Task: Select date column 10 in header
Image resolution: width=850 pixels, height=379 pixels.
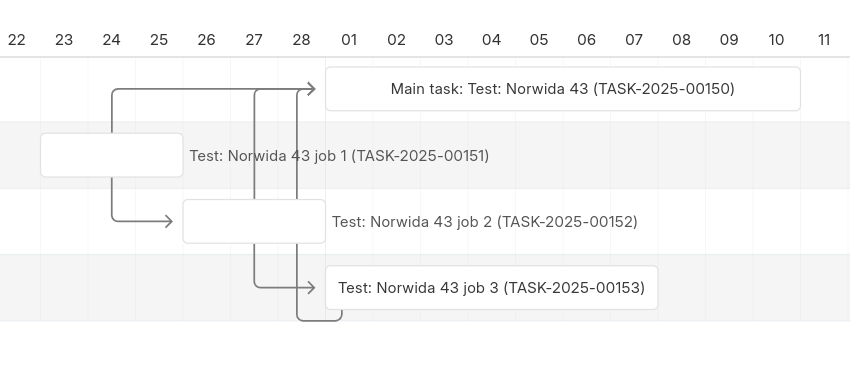Action: (776, 40)
